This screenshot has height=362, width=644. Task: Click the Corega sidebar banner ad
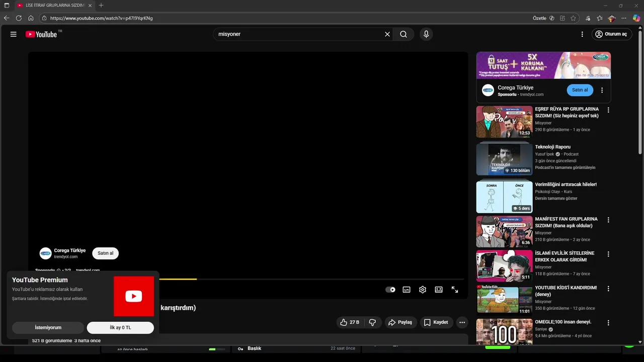(543, 65)
